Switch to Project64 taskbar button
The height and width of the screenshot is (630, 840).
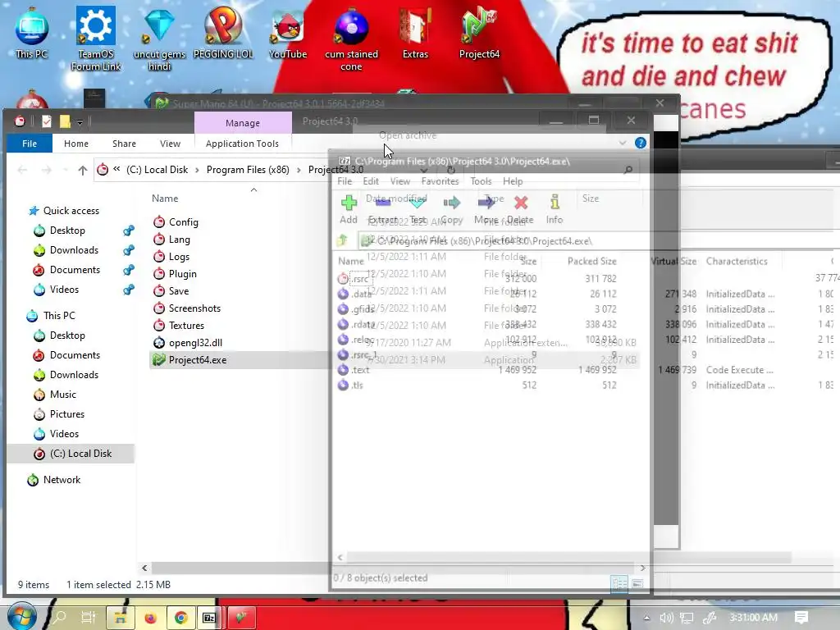pyautogui.click(x=241, y=618)
